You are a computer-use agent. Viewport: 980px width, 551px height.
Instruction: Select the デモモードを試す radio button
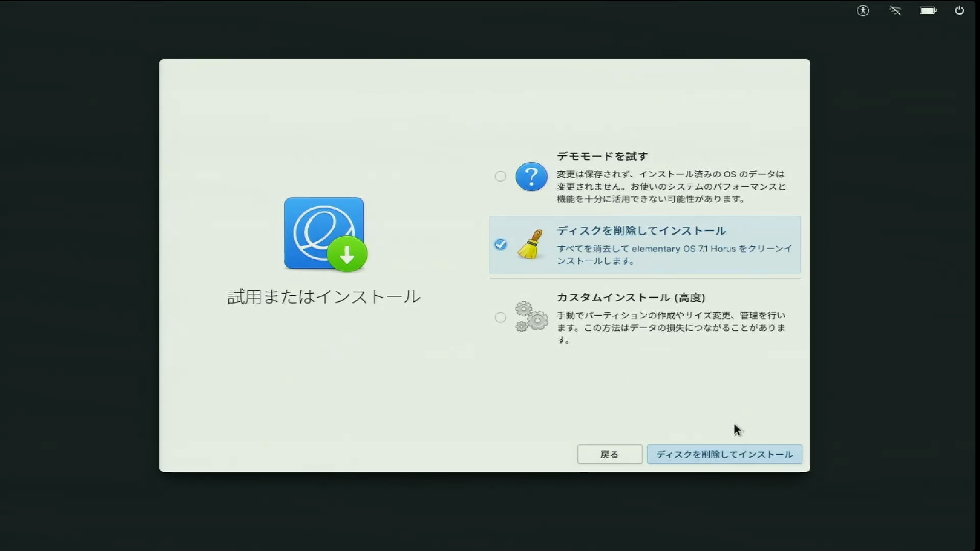point(500,176)
